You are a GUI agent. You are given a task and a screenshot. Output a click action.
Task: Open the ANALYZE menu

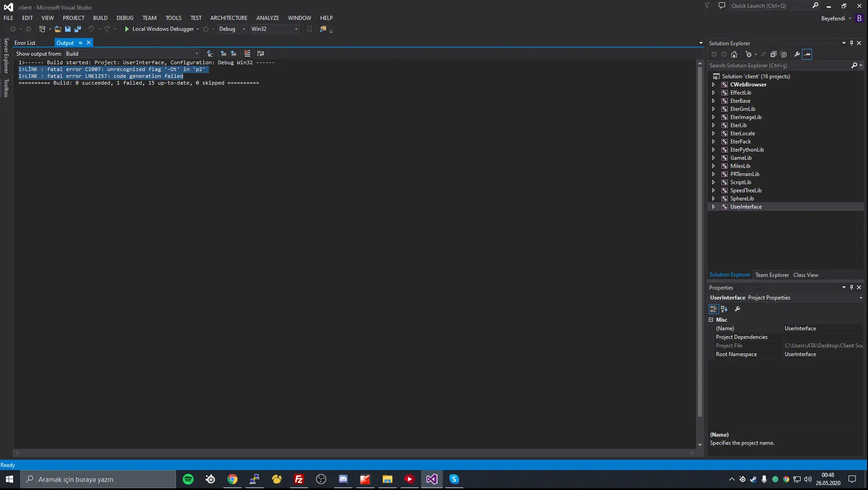point(268,18)
